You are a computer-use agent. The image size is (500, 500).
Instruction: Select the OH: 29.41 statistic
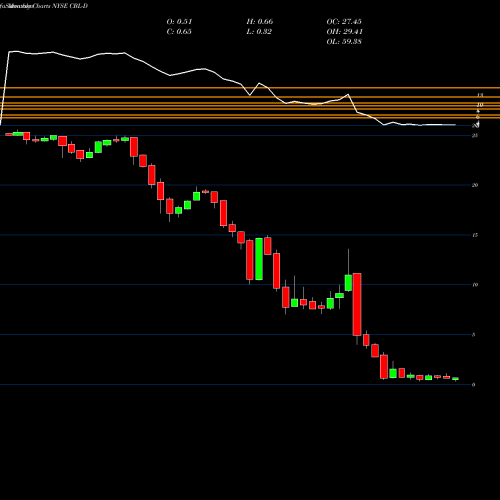coord(345,32)
